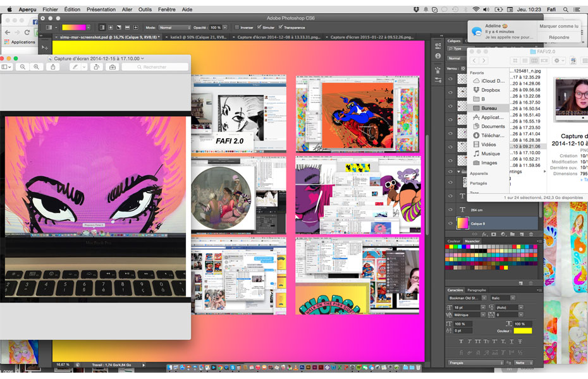The width and height of the screenshot is (588, 379).
Task: Select the radial gradient style icon
Action: tap(111, 27)
